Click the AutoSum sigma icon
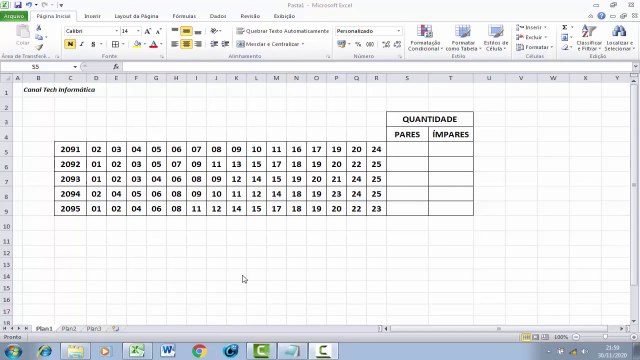 [564, 27]
